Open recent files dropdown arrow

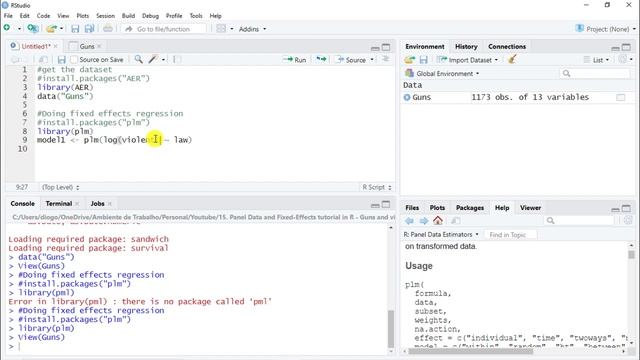tap(62, 29)
